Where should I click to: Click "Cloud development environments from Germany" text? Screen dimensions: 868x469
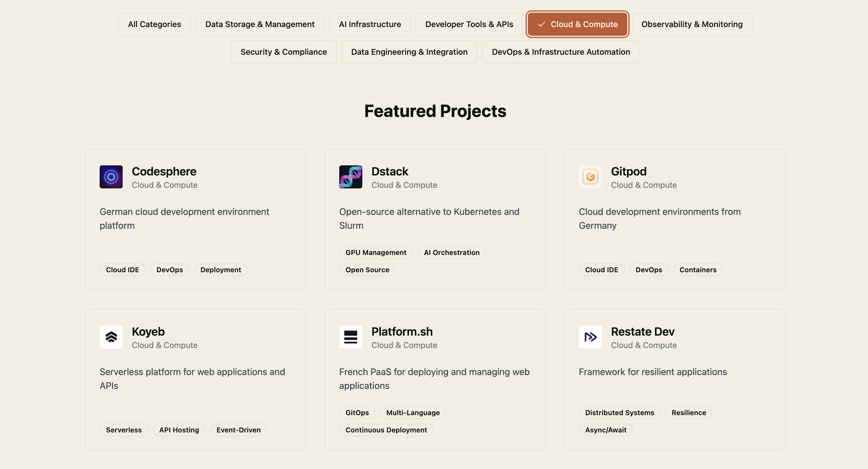pos(659,218)
